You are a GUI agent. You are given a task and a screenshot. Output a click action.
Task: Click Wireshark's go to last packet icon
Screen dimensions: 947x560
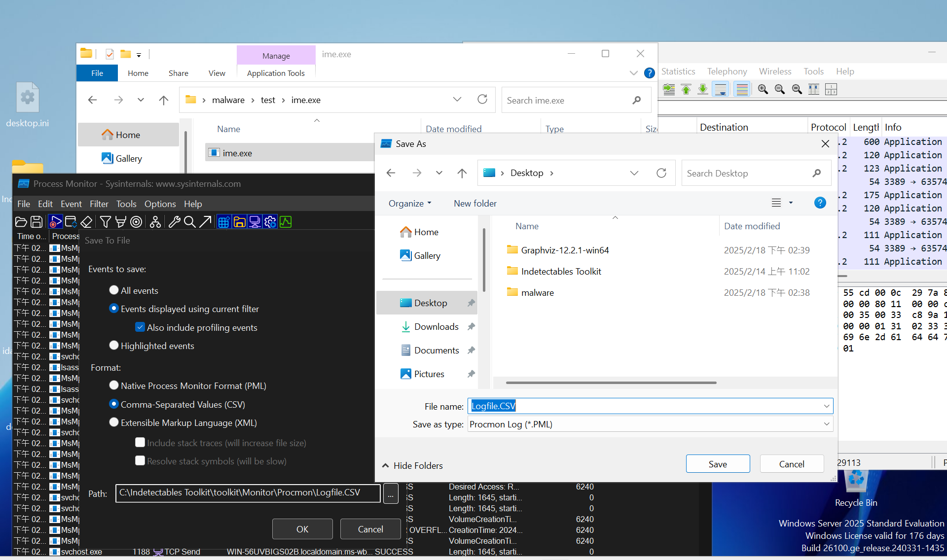703,89
